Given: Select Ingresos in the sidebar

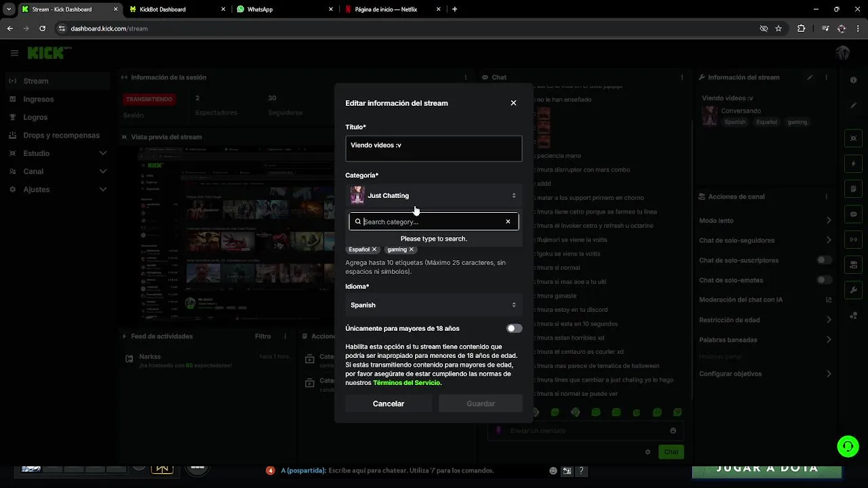Looking at the screenshot, I should click(57, 99).
